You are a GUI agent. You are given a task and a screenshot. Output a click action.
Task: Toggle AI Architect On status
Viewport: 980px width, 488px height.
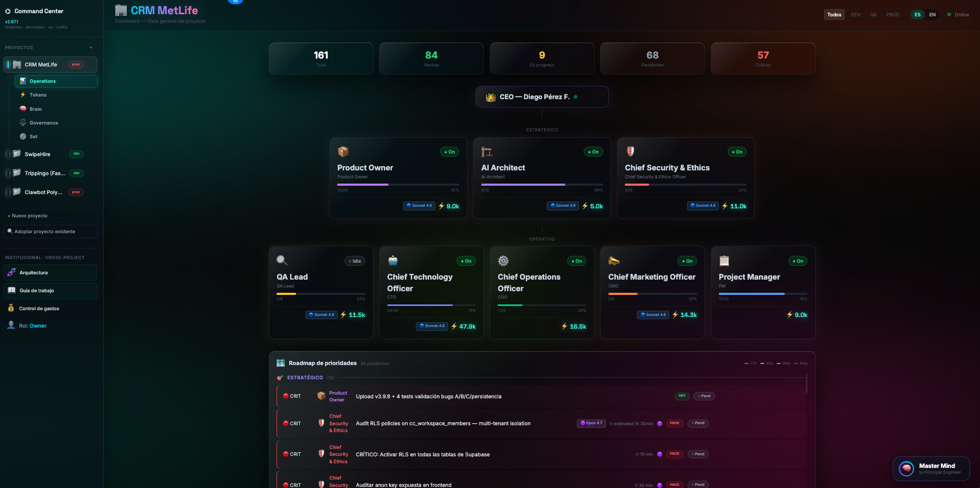(593, 152)
